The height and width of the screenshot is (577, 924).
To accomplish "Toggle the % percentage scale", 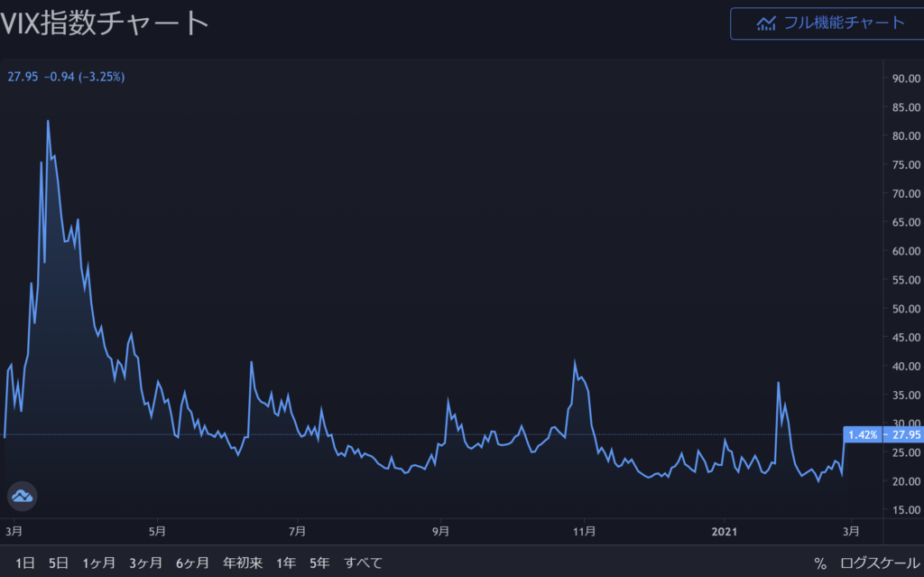I will click(819, 563).
